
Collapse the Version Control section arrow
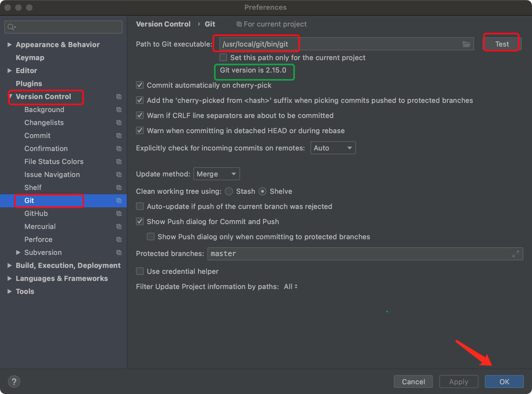pyautogui.click(x=11, y=97)
